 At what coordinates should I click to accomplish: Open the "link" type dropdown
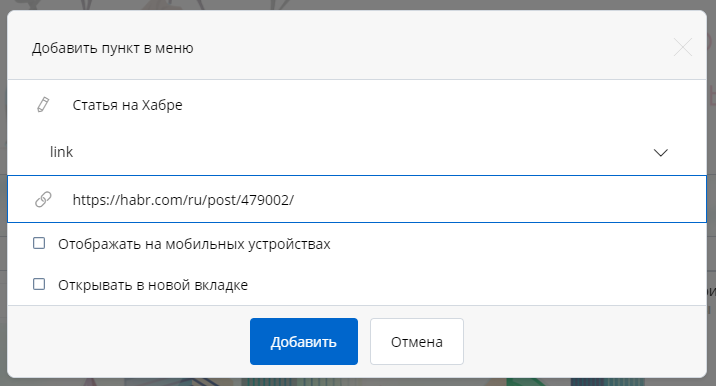click(x=357, y=152)
